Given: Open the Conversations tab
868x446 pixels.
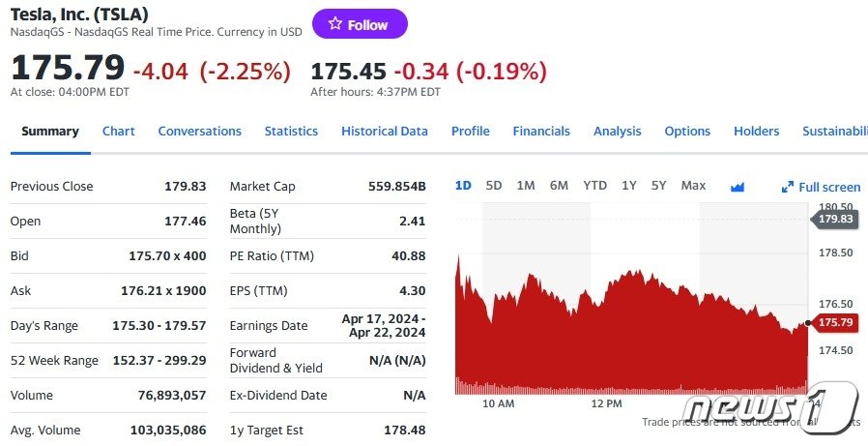Looking at the screenshot, I should coord(199,132).
